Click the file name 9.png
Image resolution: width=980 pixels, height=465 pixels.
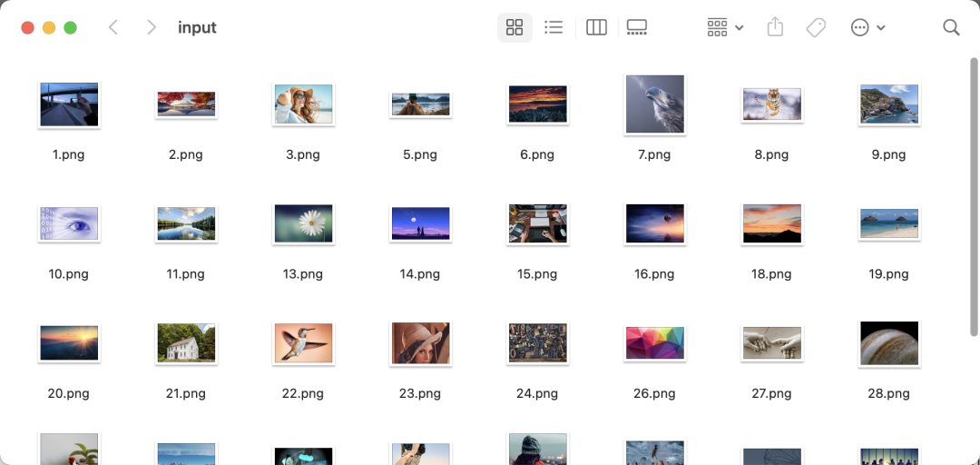coord(888,154)
